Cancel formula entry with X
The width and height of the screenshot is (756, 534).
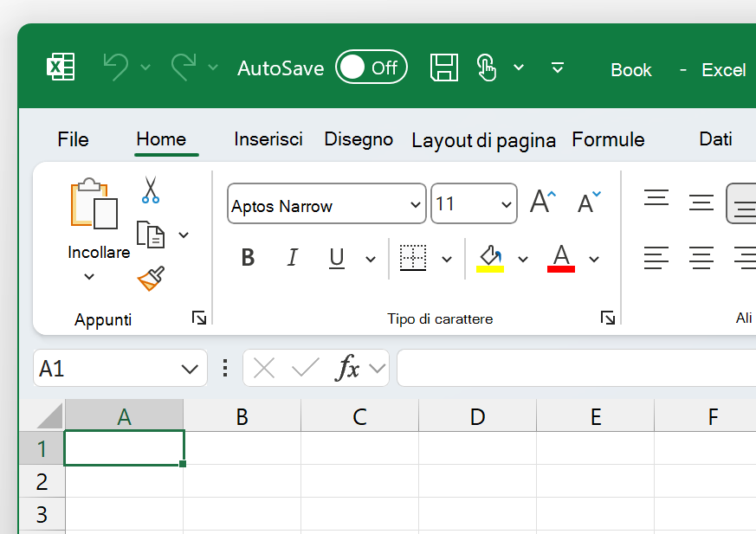click(x=264, y=369)
